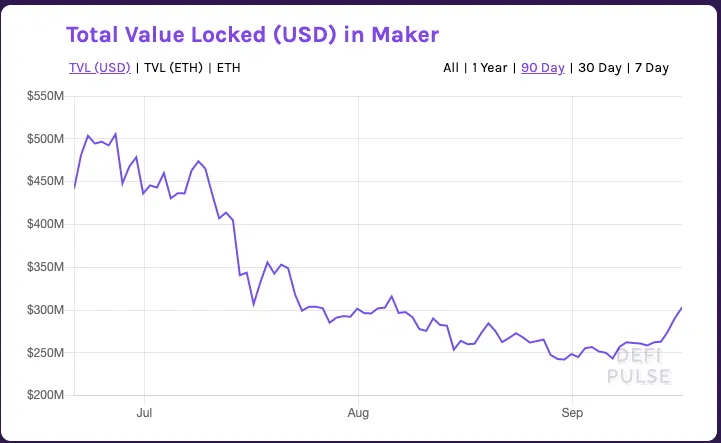This screenshot has height=443, width=721.
Task: Click the $500M y-axis label
Action: (x=46, y=138)
